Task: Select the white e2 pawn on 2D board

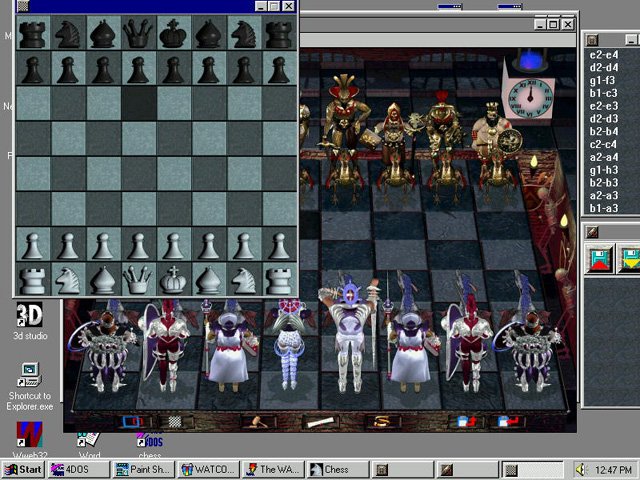Action: coord(173,246)
